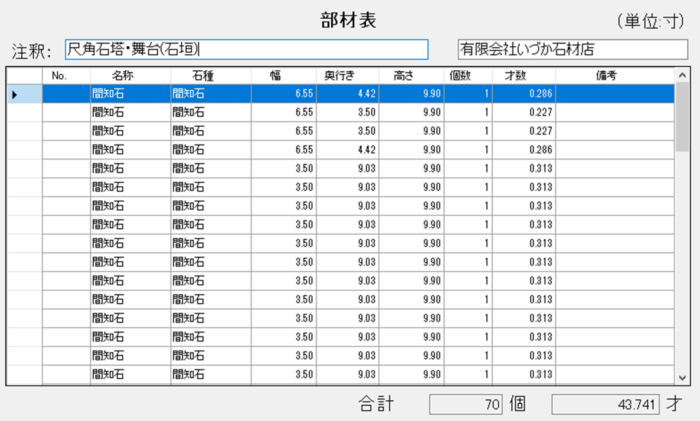The height and width of the screenshot is (421, 700).
Task: Click the 備考 column header
Action: point(615,76)
